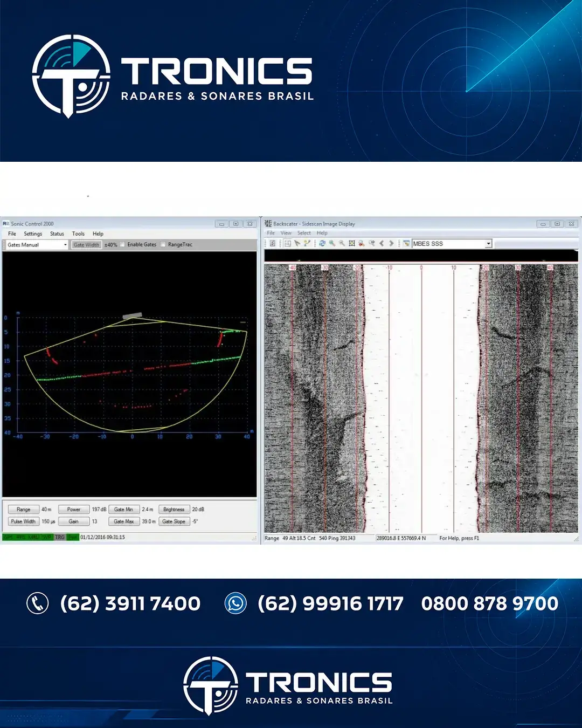The image size is (582, 728).
Task: Click the WhatsApp icon beside (62) 99916 1717
Action: click(235, 603)
